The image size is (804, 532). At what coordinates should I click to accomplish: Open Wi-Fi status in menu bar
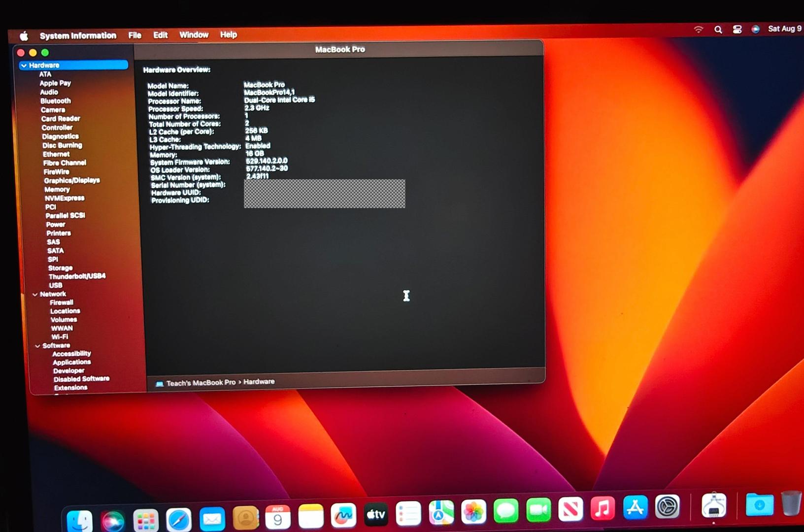click(699, 30)
